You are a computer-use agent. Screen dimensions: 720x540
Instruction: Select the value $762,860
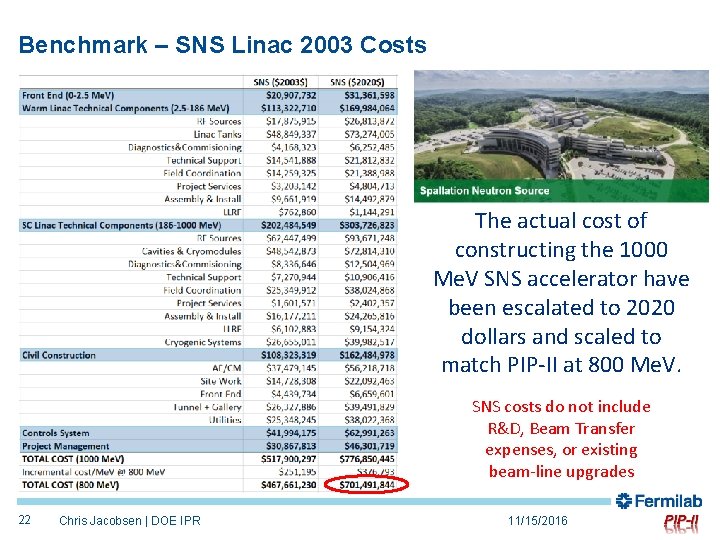(x=297, y=213)
